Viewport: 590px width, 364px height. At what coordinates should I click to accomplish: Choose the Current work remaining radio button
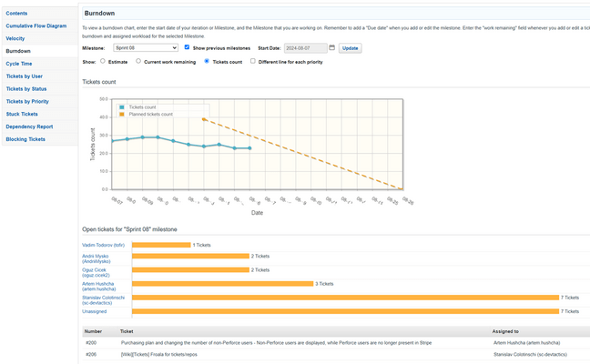click(x=138, y=61)
